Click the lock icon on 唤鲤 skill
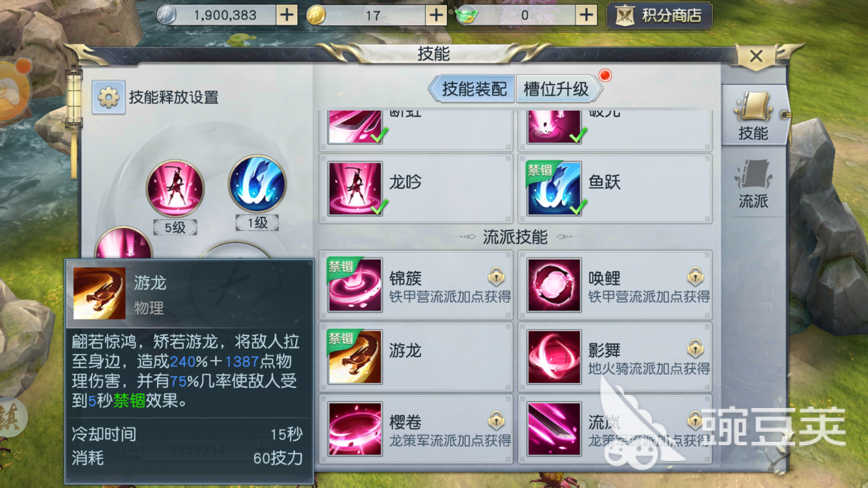 (695, 276)
